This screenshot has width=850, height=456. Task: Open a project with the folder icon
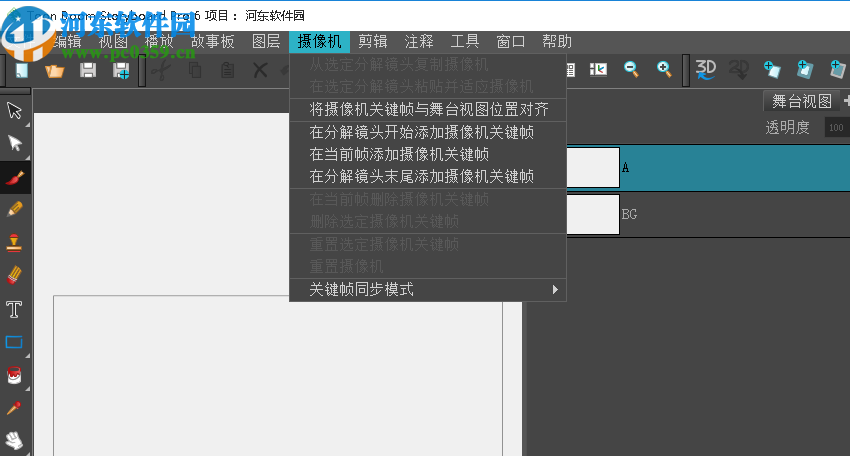coord(54,70)
